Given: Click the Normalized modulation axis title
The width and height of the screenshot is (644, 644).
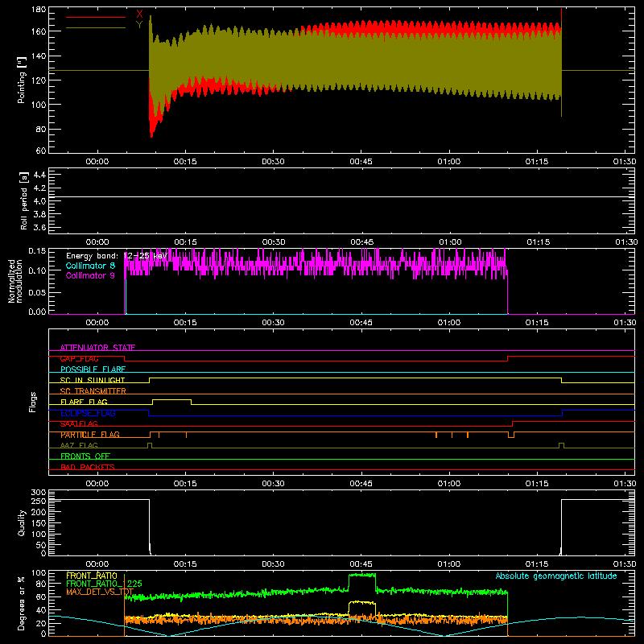Looking at the screenshot, I should (x=14, y=281).
